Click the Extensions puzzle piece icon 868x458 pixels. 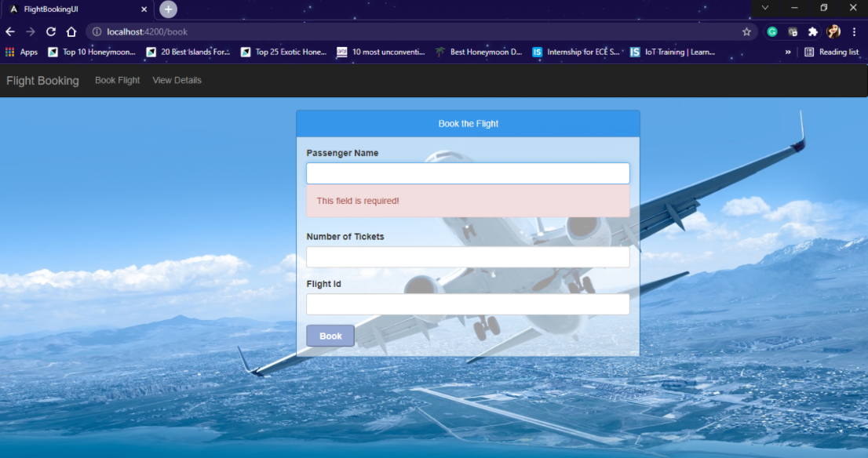811,33
